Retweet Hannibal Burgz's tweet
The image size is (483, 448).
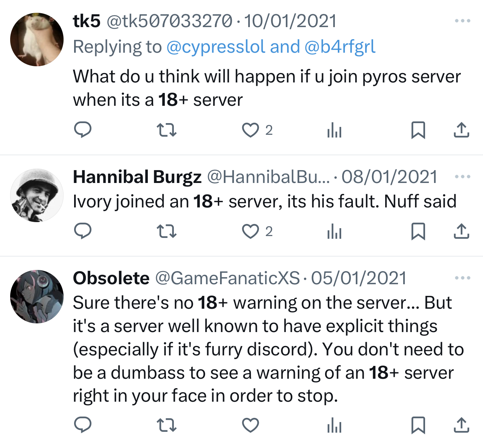click(166, 231)
